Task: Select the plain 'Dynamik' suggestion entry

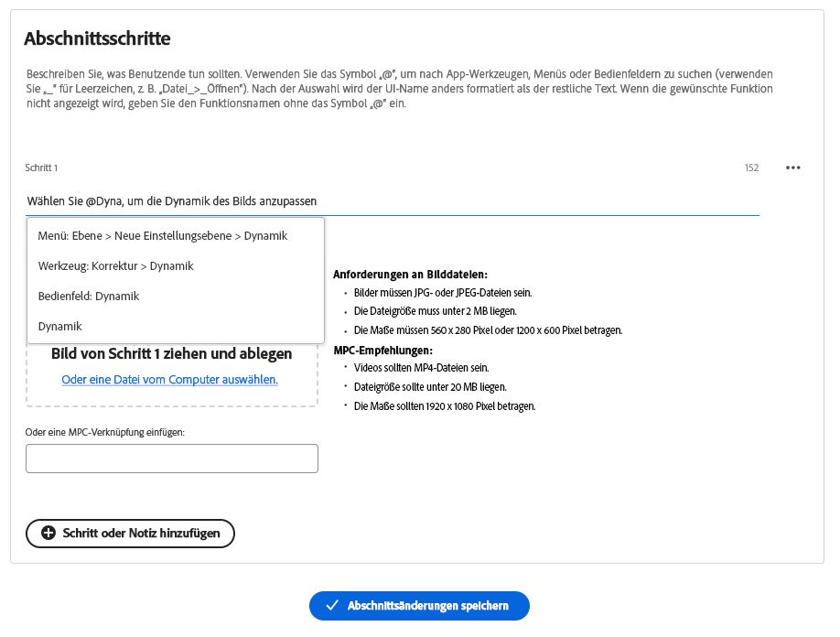Action: point(60,327)
